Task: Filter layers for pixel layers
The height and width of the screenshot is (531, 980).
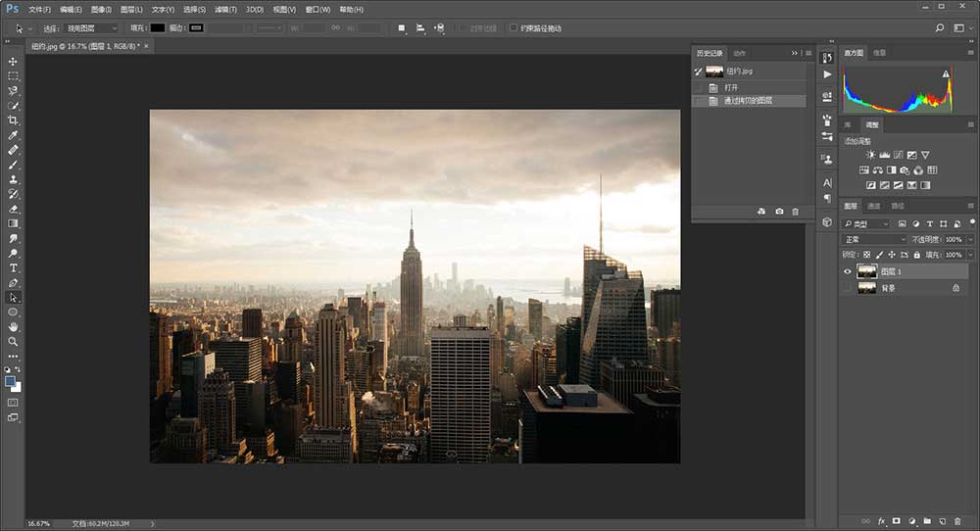Action: point(902,223)
